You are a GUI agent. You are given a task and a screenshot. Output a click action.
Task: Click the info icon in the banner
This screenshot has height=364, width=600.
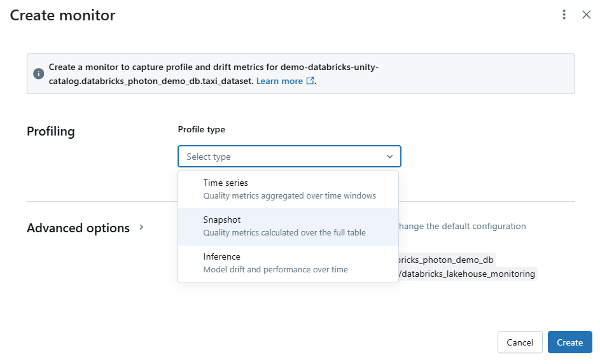click(x=39, y=74)
